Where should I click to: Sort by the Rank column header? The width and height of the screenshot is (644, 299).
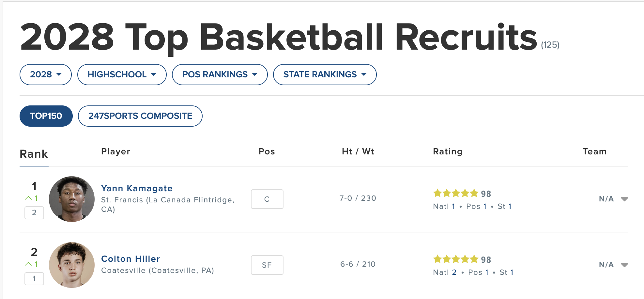pos(34,154)
